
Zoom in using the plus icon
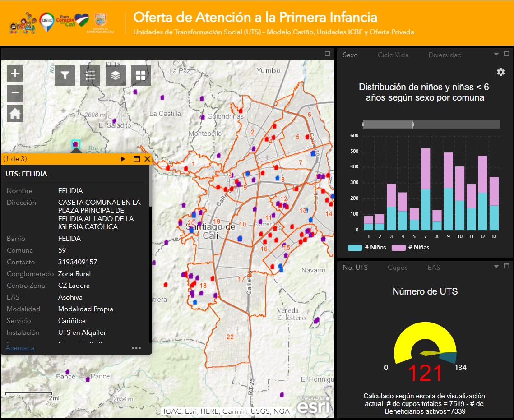pos(15,73)
